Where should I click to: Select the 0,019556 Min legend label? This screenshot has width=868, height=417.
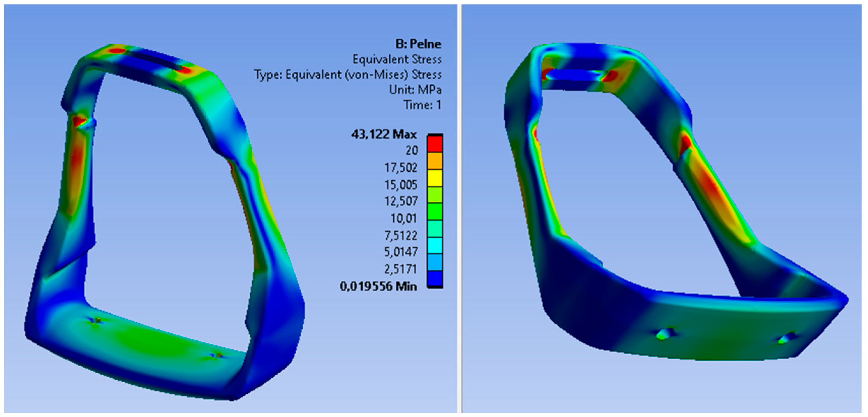(x=378, y=286)
